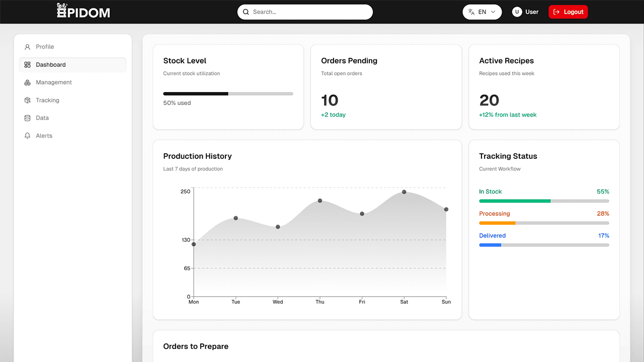Click inside the Search input field
Image resolution: width=644 pixels, height=362 pixels.
(305, 12)
